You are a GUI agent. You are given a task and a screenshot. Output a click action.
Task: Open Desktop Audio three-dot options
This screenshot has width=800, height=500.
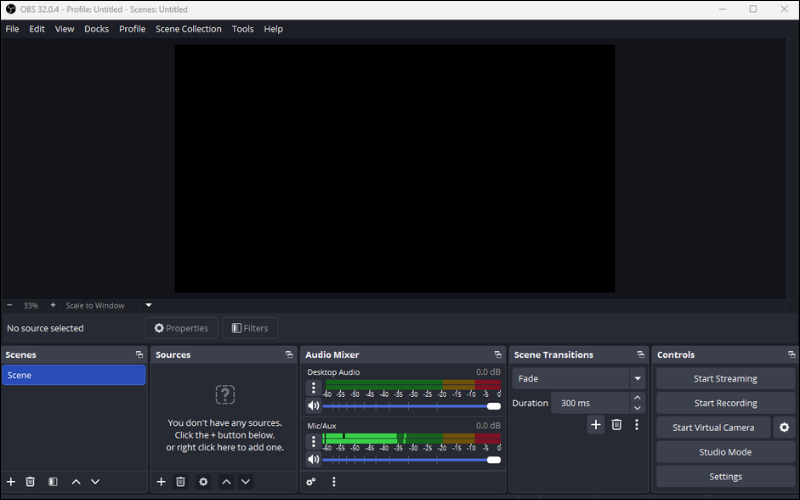(x=313, y=388)
